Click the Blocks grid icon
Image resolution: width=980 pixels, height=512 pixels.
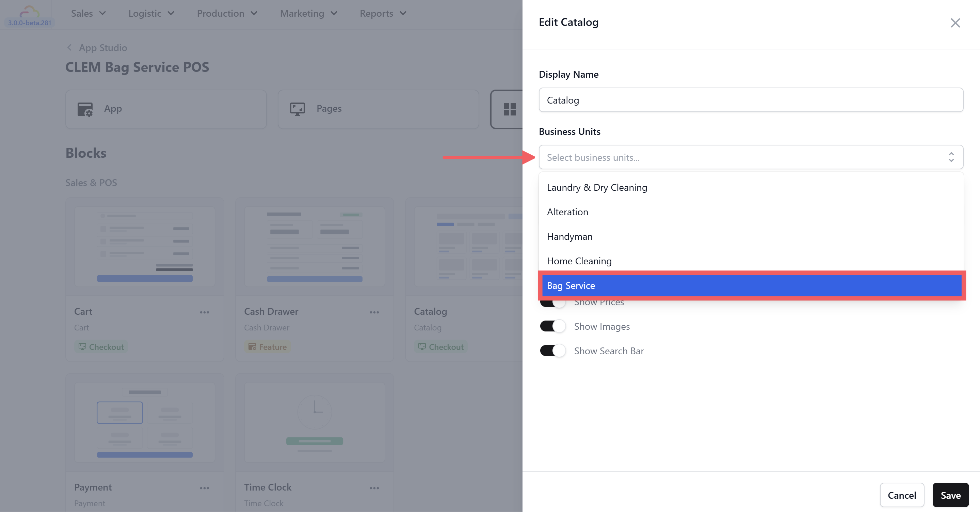tap(509, 109)
